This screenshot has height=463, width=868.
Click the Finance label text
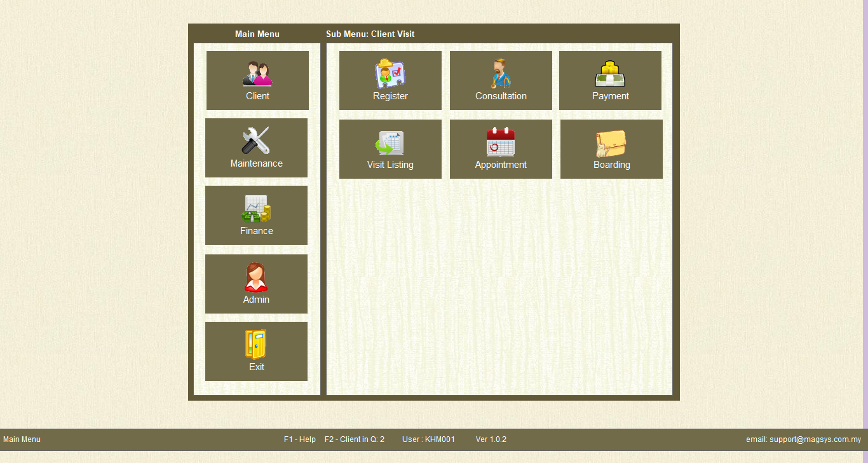[257, 231]
